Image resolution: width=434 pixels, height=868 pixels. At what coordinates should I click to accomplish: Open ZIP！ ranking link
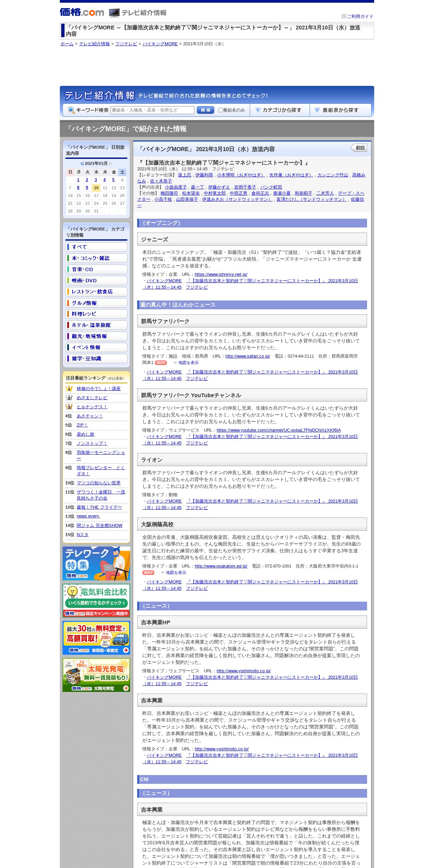tap(82, 425)
